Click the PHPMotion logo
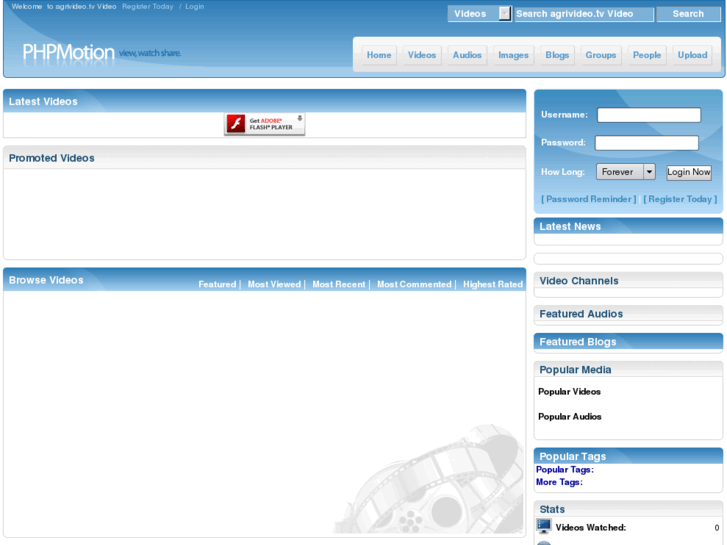727x545 pixels. coord(68,52)
